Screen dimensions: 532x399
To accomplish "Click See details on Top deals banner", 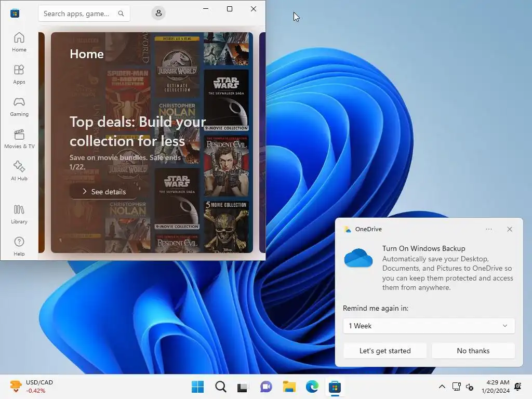I will (x=104, y=192).
